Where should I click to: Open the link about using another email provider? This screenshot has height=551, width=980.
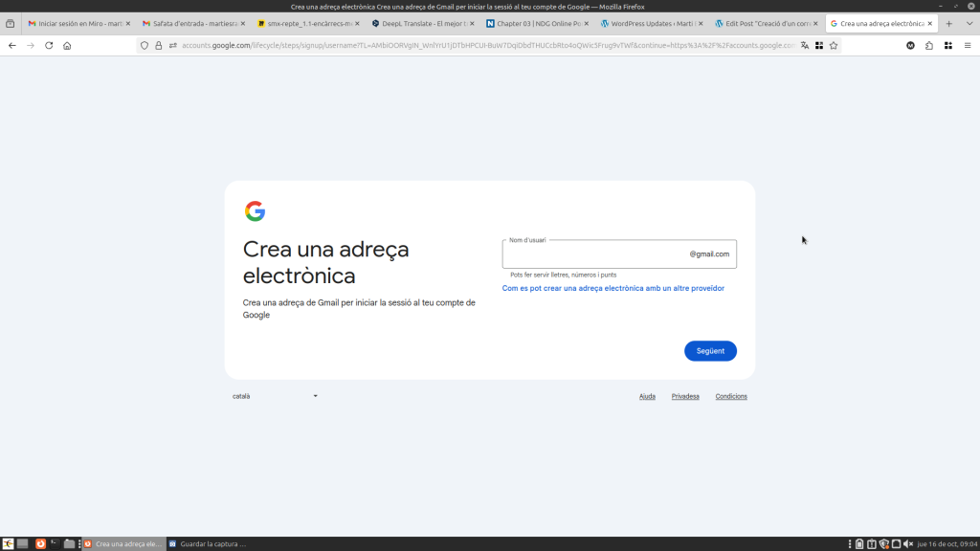point(612,288)
